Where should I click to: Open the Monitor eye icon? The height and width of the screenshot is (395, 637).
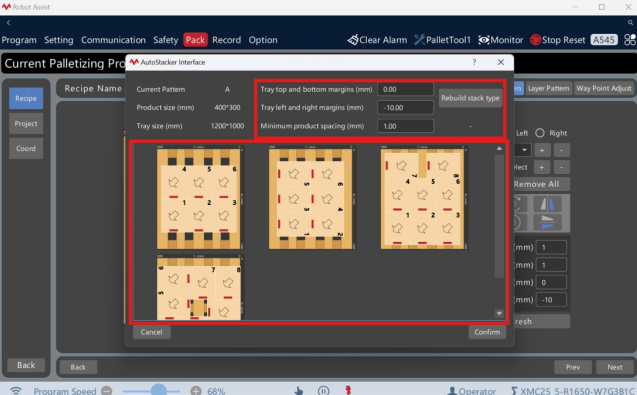coord(484,40)
